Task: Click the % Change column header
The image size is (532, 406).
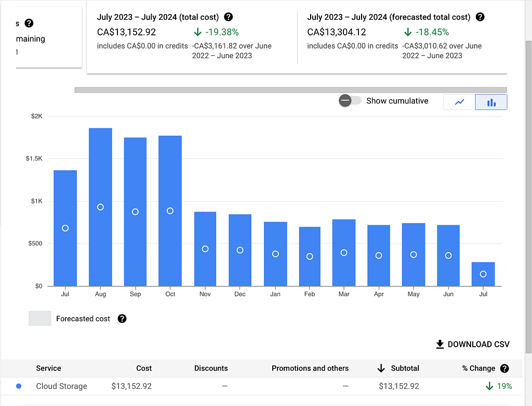Action: click(478, 368)
